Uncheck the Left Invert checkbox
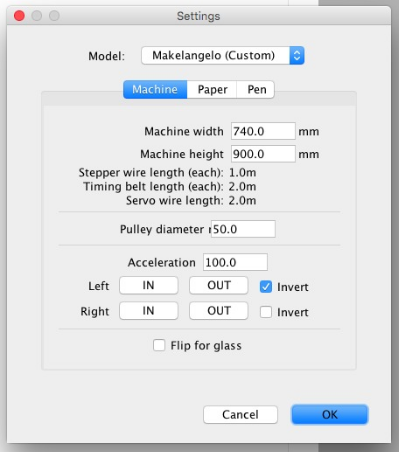Screen dimensions: 399x452 (x=266, y=287)
